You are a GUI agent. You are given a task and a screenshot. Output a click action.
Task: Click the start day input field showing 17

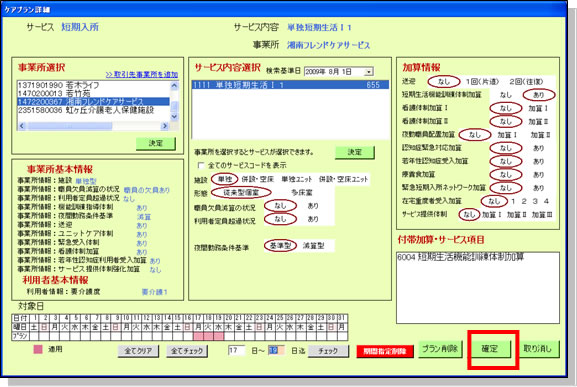[x=236, y=350]
